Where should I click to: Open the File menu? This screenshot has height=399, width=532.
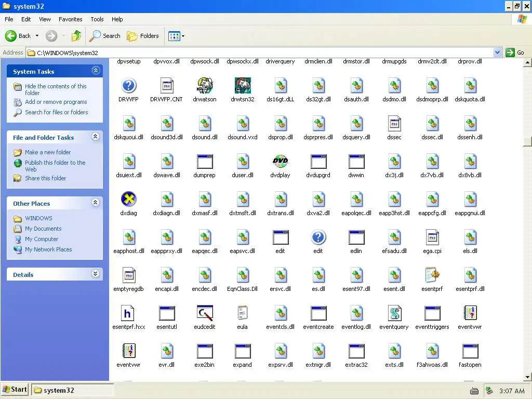[9, 19]
